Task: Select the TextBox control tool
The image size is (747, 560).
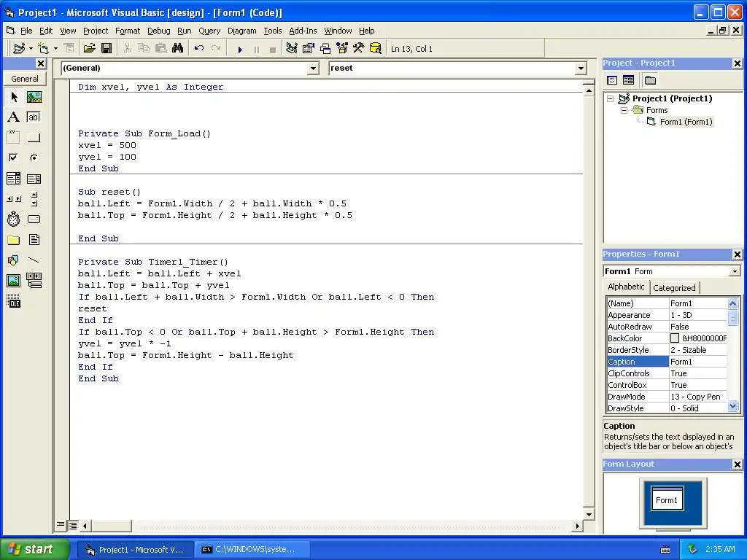Action: 34,117
